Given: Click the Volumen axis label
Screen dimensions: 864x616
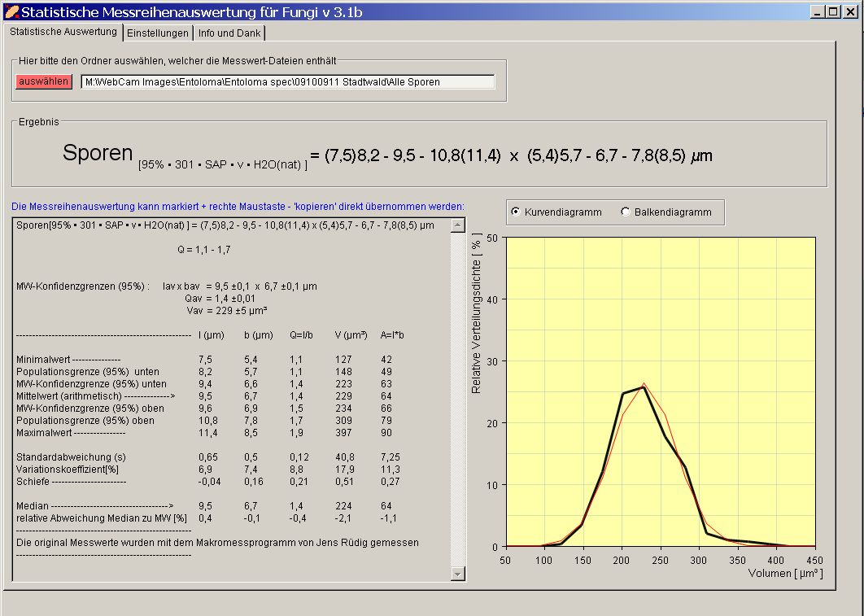Looking at the screenshot, I should (x=784, y=573).
